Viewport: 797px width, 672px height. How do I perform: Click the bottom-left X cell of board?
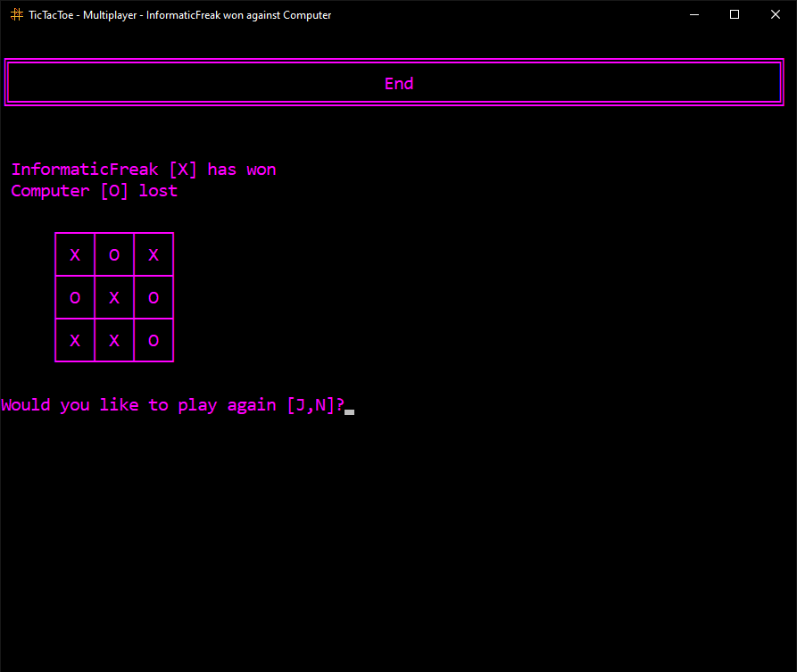(x=75, y=341)
